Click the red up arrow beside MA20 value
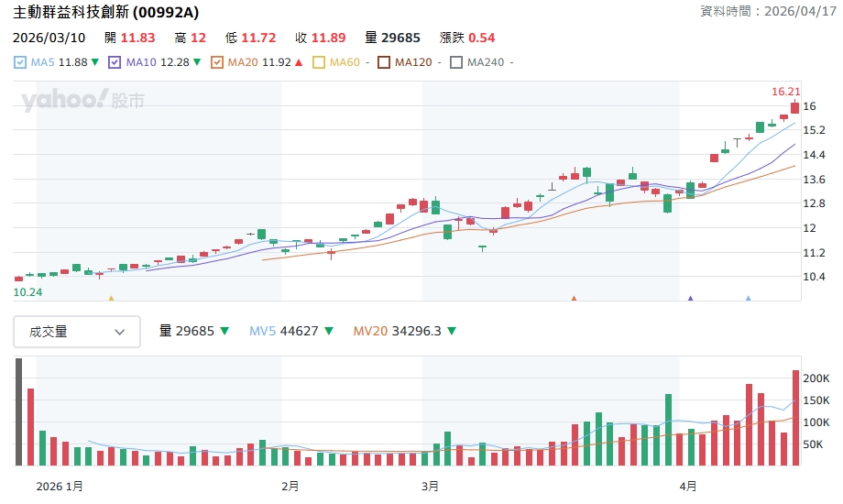The width and height of the screenshot is (843, 504). [299, 62]
